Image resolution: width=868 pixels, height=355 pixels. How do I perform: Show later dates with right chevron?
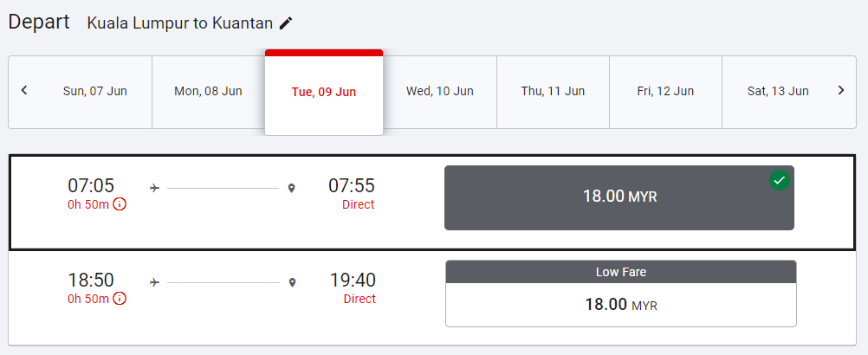[x=840, y=91]
